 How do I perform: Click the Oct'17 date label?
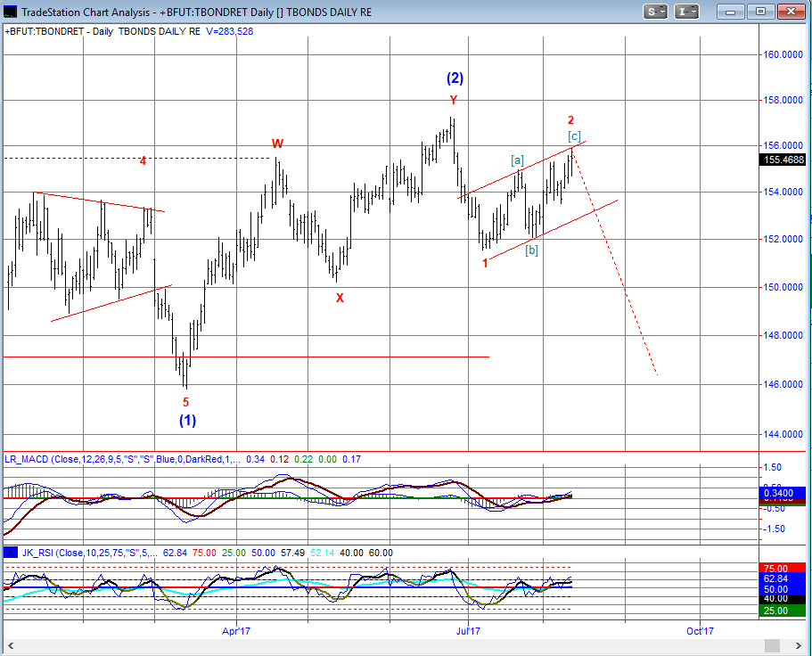(x=701, y=631)
